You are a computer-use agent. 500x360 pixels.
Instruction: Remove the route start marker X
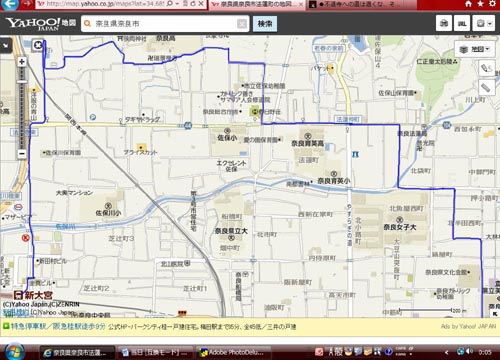38,45
